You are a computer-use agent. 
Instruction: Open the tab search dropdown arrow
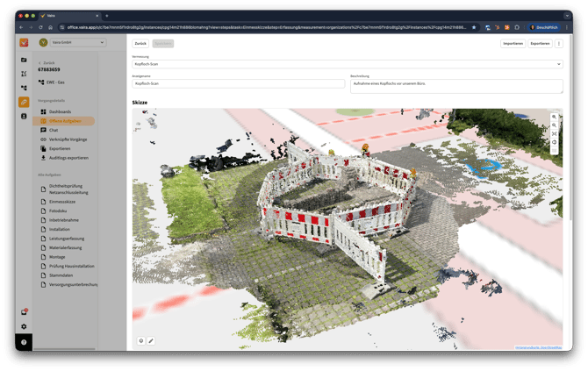click(567, 16)
